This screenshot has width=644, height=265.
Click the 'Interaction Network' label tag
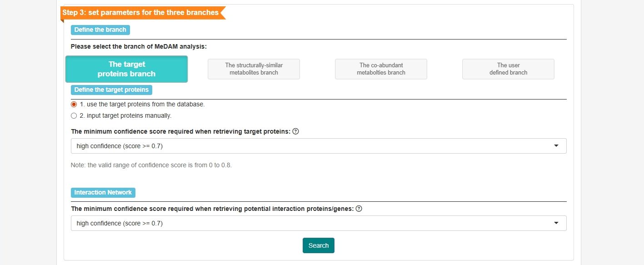pos(103,192)
